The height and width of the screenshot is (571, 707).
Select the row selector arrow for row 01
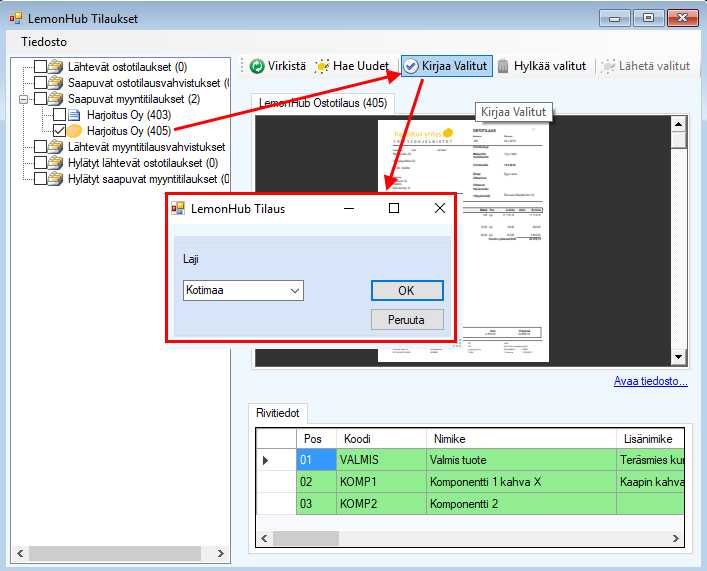[276, 460]
